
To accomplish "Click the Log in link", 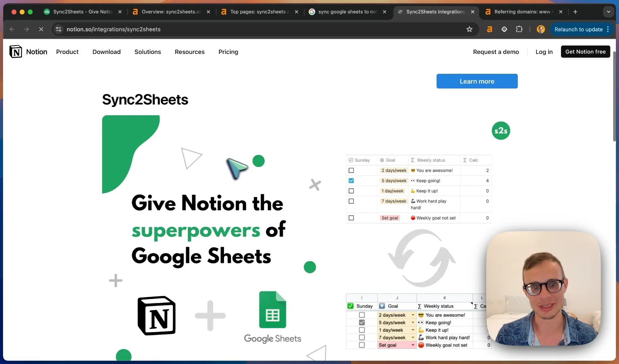I will (544, 52).
